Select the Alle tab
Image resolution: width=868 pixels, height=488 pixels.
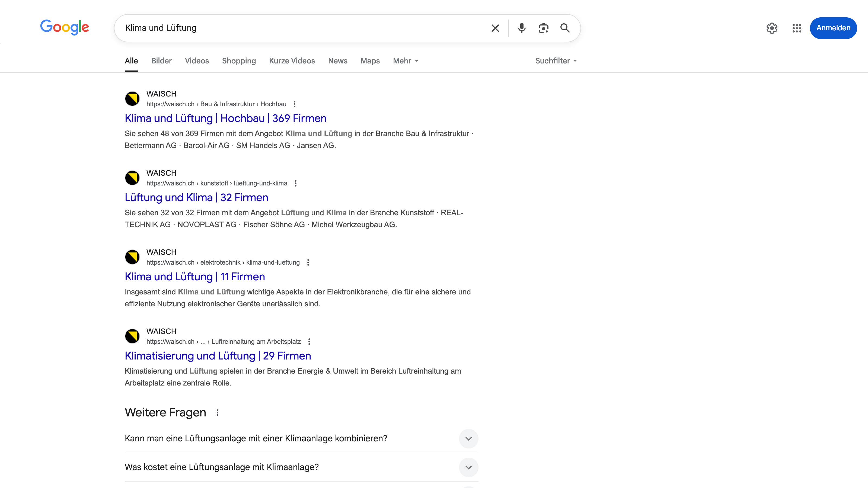(131, 61)
